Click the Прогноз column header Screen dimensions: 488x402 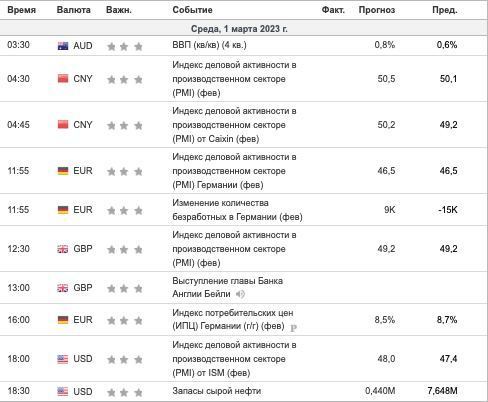[377, 10]
